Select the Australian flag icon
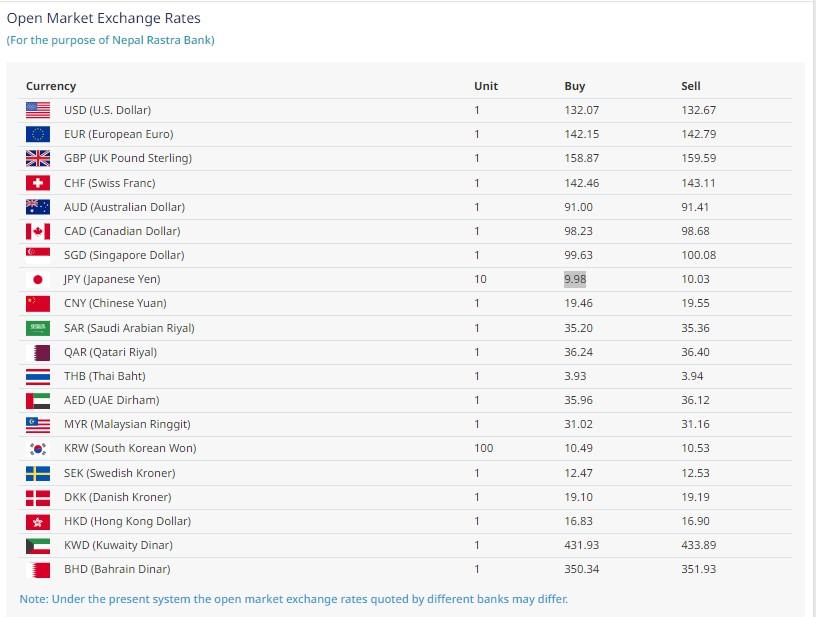 38,207
